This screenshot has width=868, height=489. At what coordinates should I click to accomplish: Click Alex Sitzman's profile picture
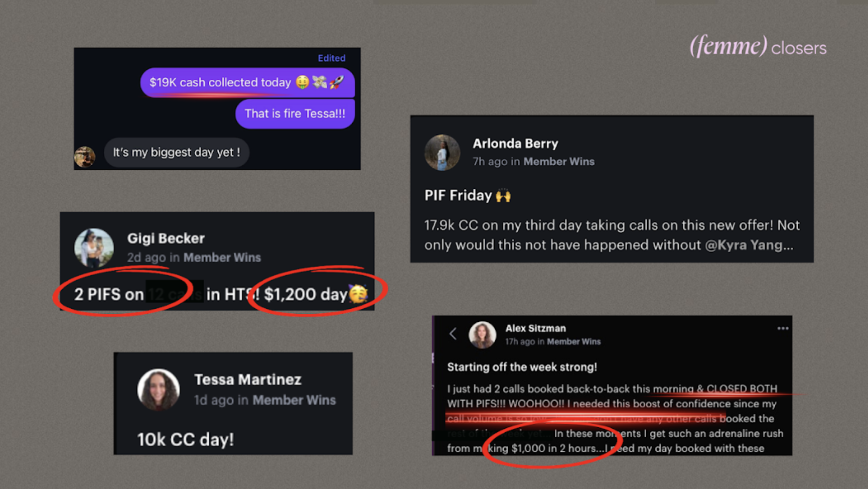click(x=482, y=335)
